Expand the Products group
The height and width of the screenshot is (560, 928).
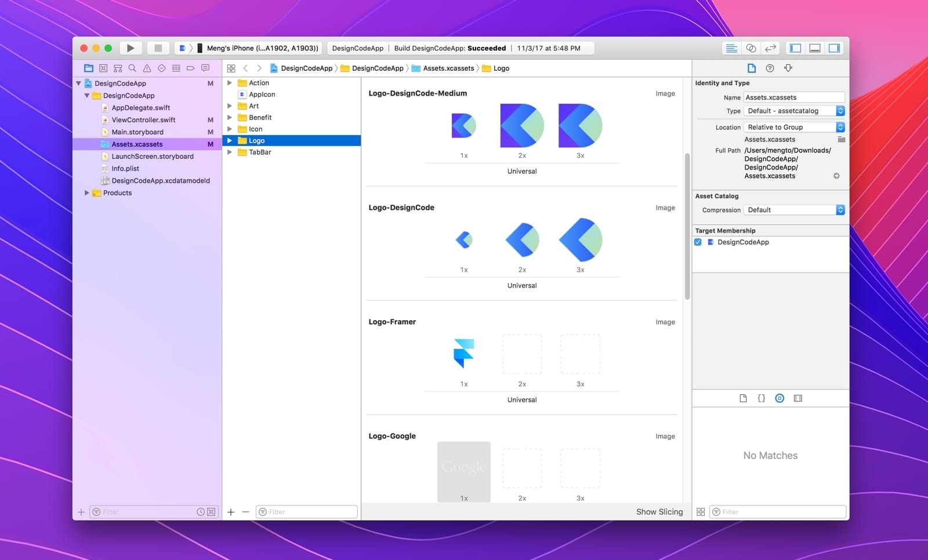pos(87,193)
